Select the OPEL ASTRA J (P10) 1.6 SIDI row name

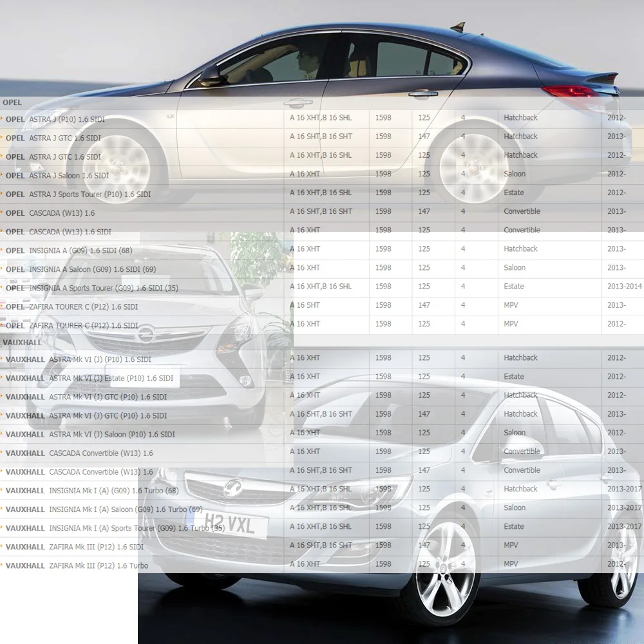[x=55, y=120]
